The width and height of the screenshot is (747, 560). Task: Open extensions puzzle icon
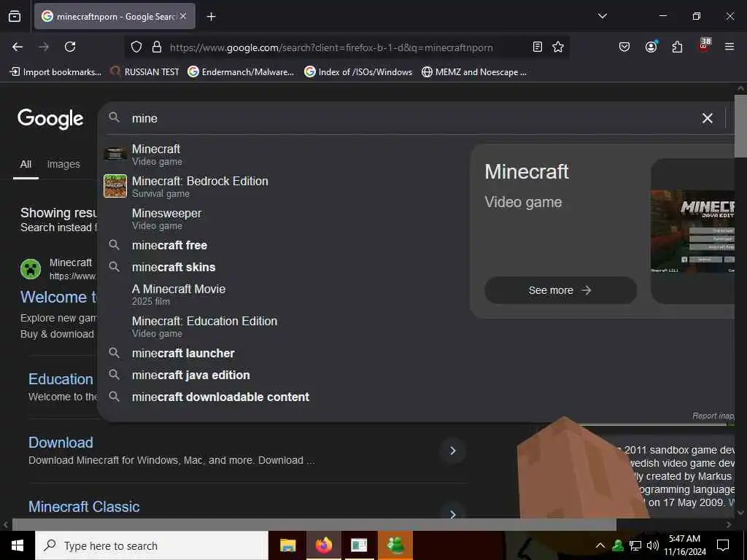tap(677, 47)
